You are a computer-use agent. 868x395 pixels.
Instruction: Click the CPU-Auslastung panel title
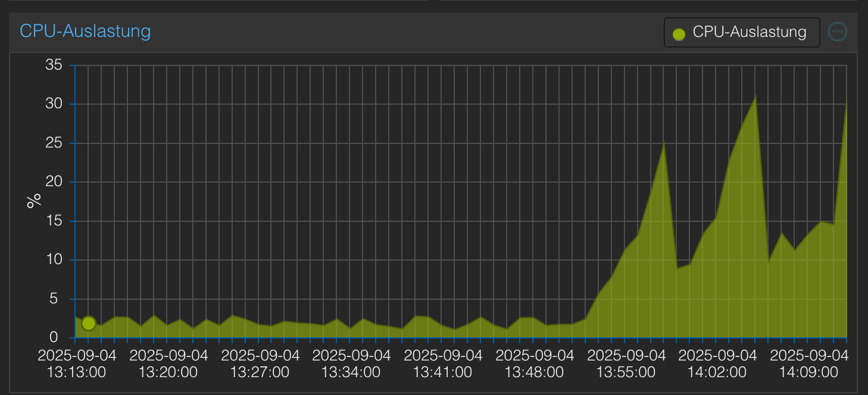point(85,30)
